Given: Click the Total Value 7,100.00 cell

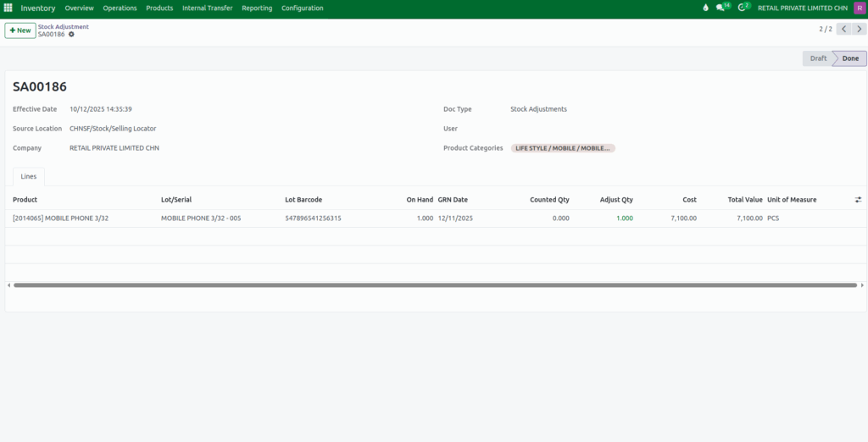Looking at the screenshot, I should [749, 218].
